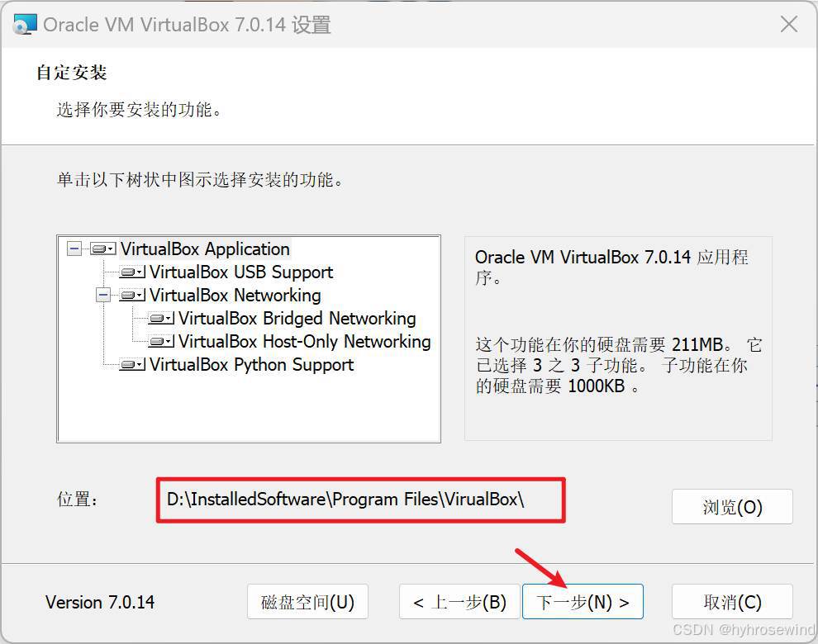Collapse the VirtualBox Application tree node
The image size is (818, 644).
point(74,249)
